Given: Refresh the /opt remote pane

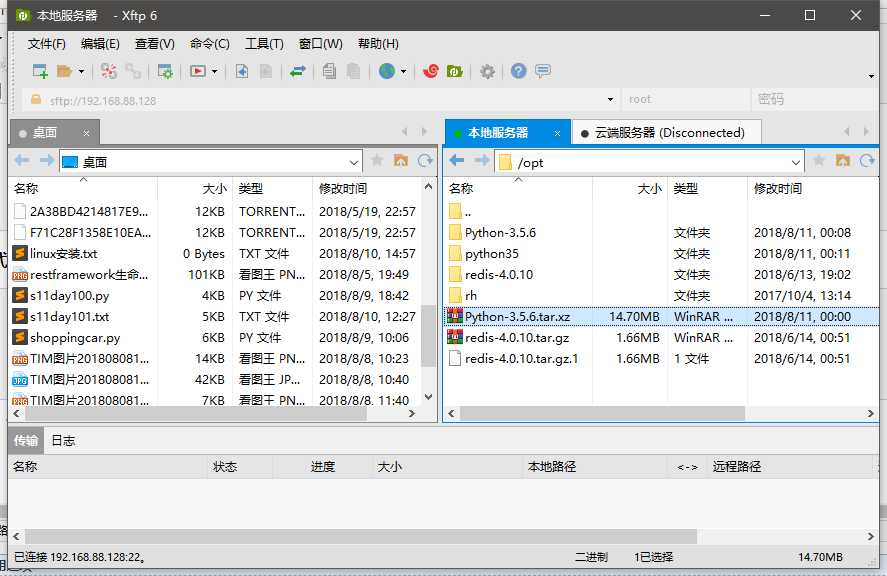Looking at the screenshot, I should coord(867,161).
